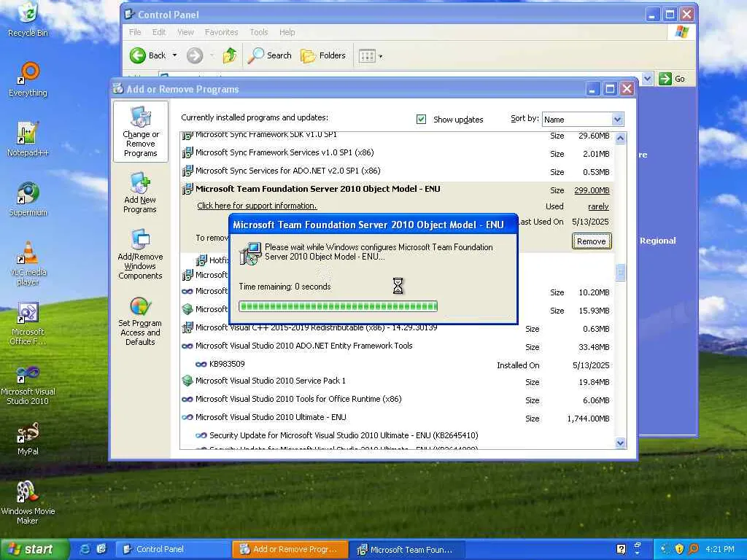Open the Recycle Bin desktop icon
Viewport: 747px width, 560px height.
pyautogui.click(x=28, y=19)
